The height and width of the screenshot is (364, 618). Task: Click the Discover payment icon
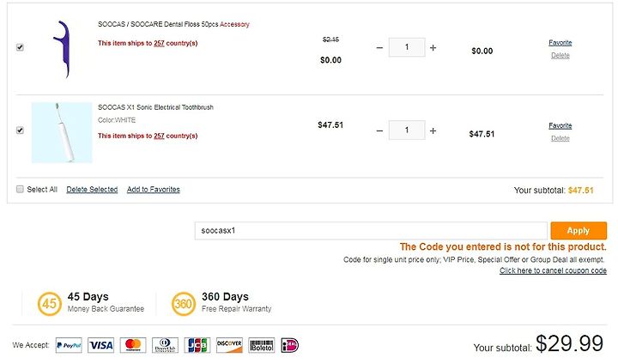(229, 345)
